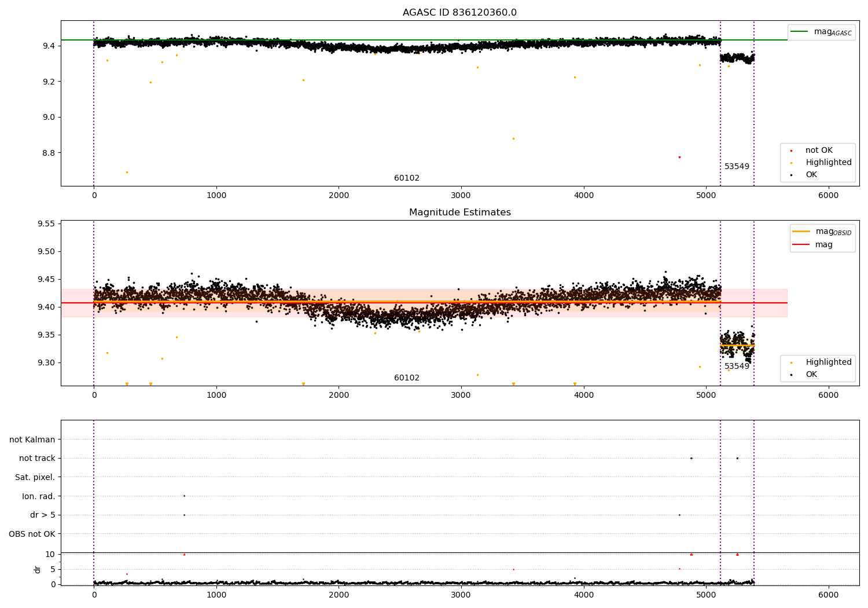This screenshot has height=608, width=868.
Task: Click the '9.55' y-axis tick label
Action: pos(46,224)
